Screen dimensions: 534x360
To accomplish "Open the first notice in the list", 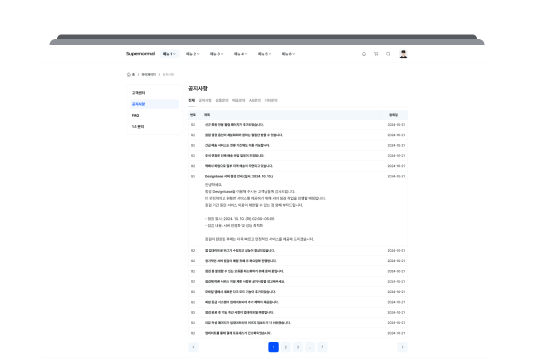I will tap(298, 125).
